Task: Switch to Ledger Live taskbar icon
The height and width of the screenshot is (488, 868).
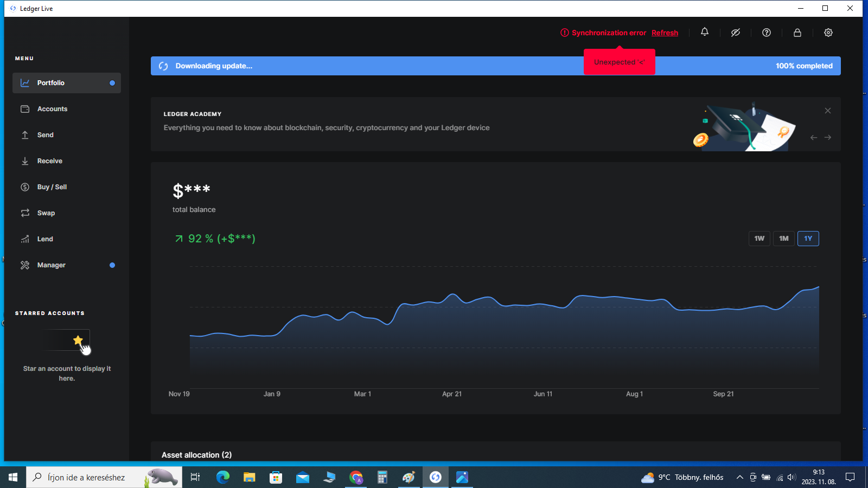Action: pos(436,477)
